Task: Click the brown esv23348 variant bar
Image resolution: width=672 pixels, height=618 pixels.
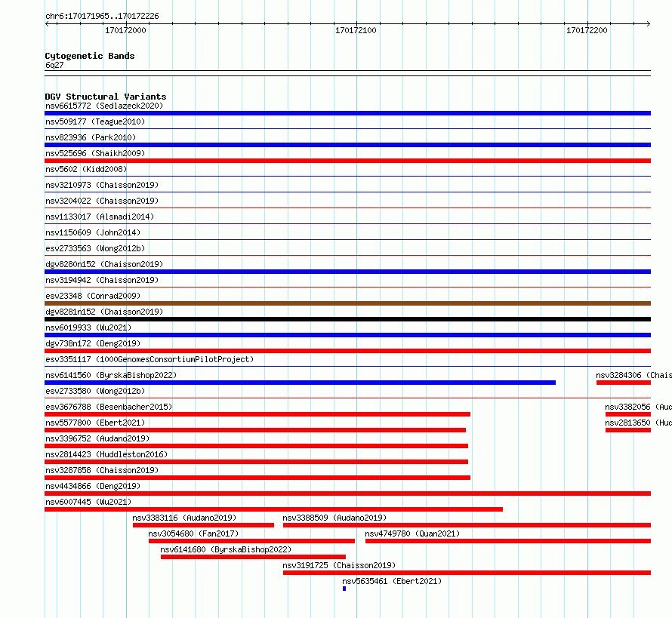Action: (347, 303)
